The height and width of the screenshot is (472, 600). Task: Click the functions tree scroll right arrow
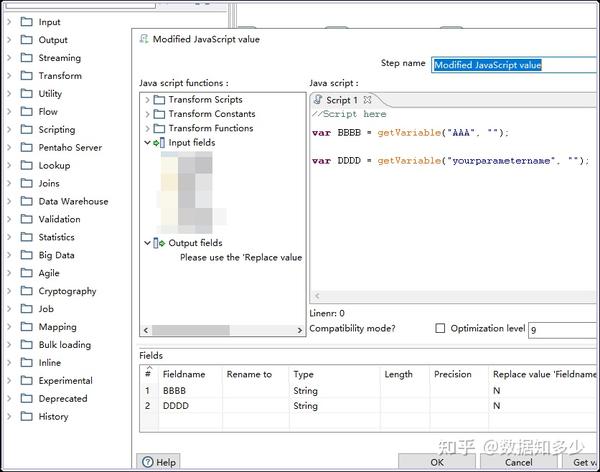pos(300,330)
